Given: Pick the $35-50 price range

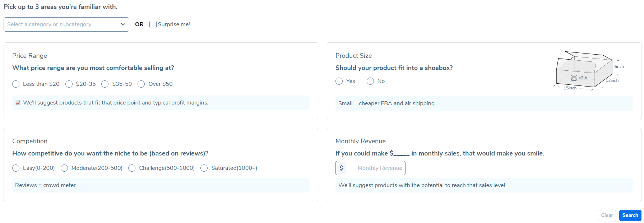Looking at the screenshot, I should coord(105,84).
